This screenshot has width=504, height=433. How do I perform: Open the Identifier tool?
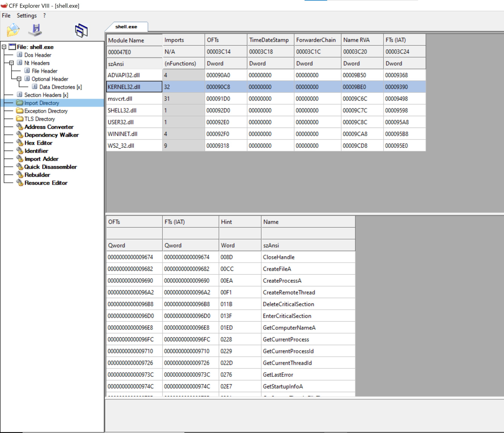point(36,151)
